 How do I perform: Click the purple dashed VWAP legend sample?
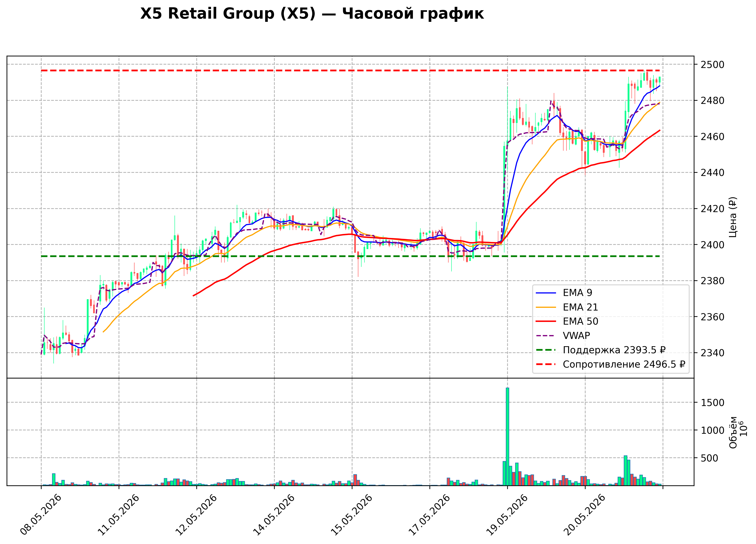coord(546,336)
